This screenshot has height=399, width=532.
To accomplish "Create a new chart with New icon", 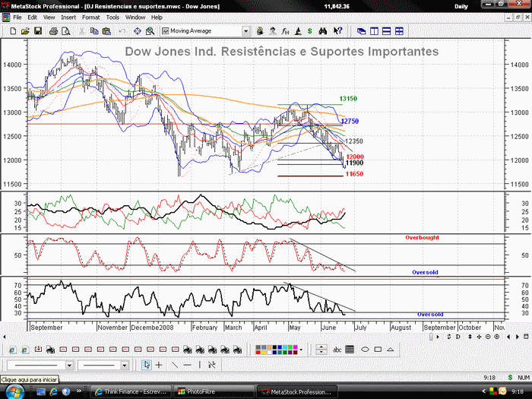I will (x=13, y=31).
